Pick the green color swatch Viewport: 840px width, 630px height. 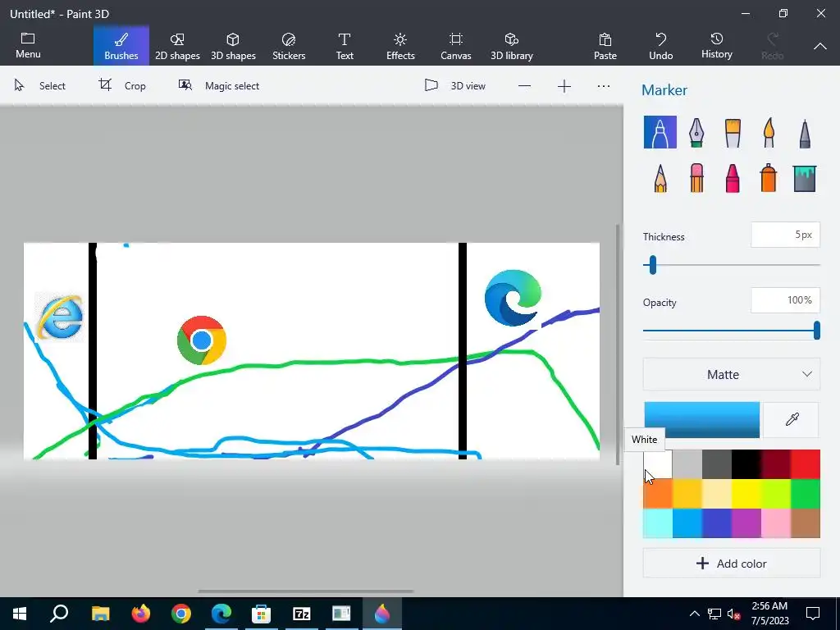coord(806,493)
